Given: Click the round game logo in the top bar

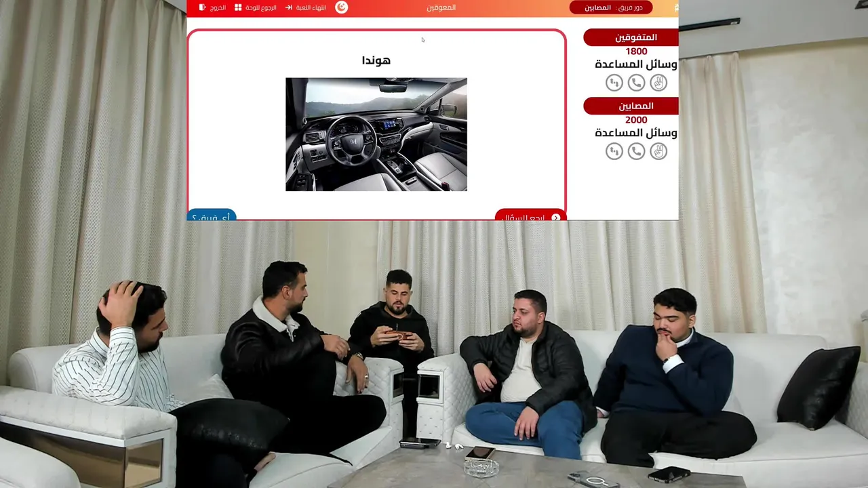Looking at the screenshot, I should click(x=342, y=7).
